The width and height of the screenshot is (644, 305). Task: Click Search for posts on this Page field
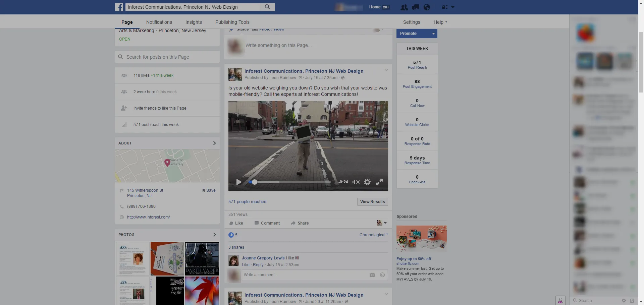point(167,57)
